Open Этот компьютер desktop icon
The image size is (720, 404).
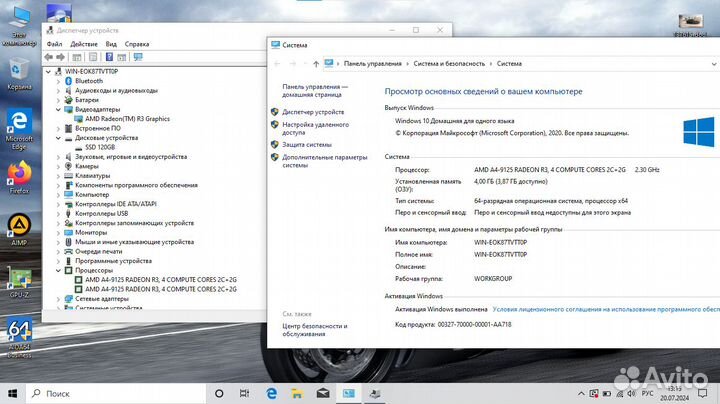[x=19, y=26]
